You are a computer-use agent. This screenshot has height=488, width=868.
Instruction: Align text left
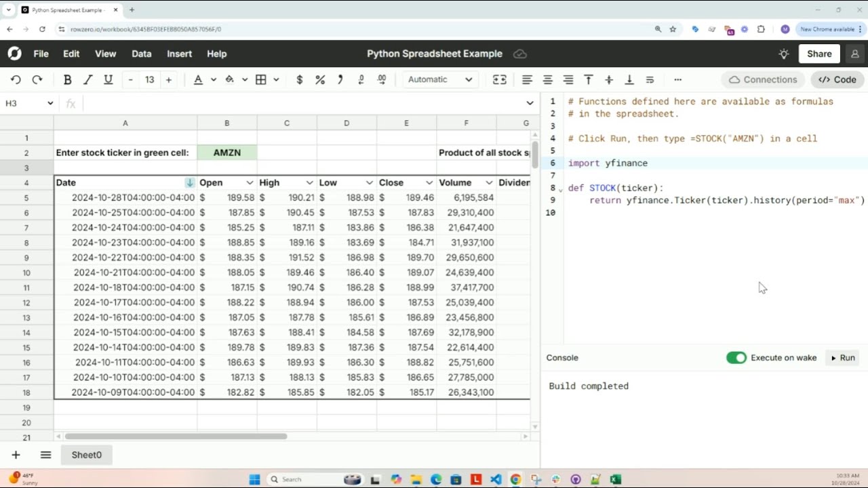click(x=527, y=80)
